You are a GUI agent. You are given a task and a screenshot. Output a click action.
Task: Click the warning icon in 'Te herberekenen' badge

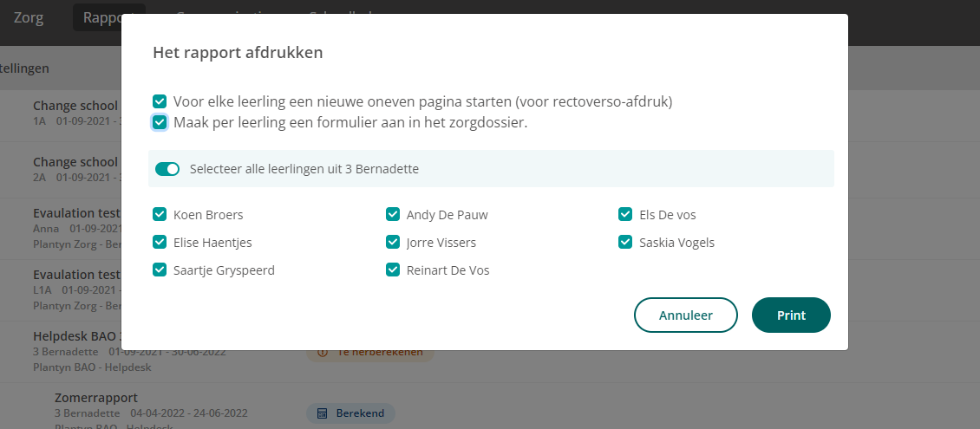323,352
